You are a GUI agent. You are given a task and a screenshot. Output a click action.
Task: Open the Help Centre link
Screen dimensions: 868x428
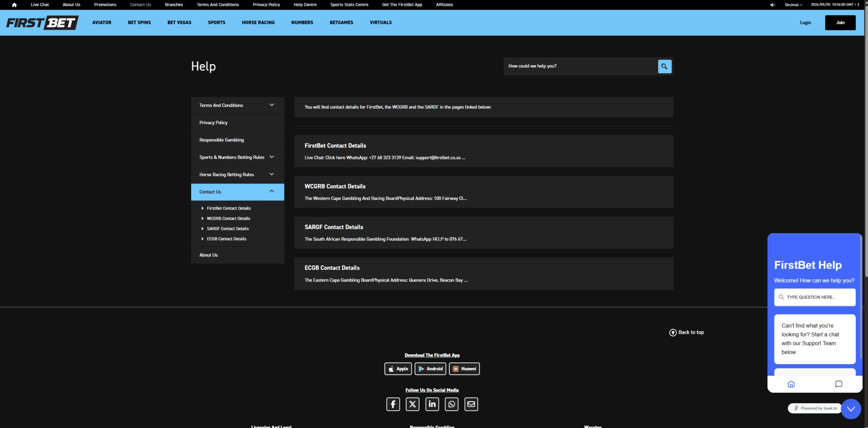(x=305, y=5)
